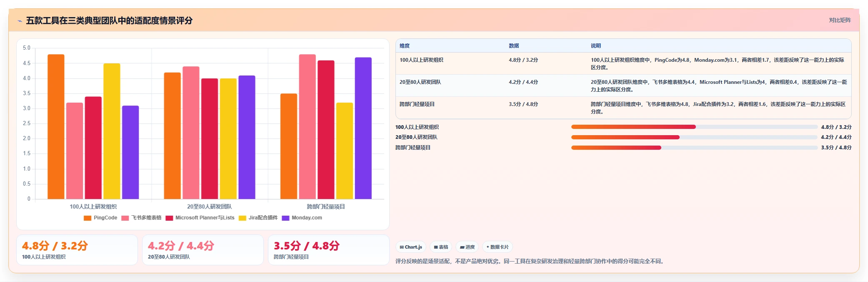Click the 跨部门轻量项目 progress bar
The height and width of the screenshot is (282, 868).
click(x=694, y=148)
